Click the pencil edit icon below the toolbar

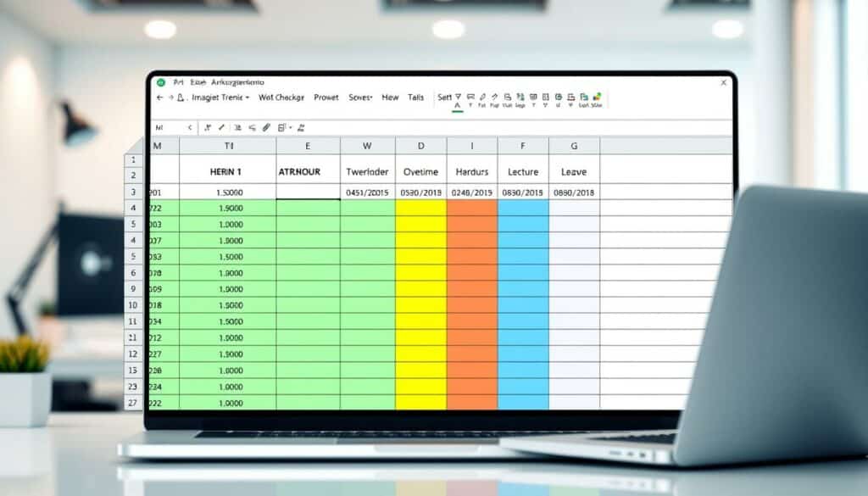click(221, 128)
